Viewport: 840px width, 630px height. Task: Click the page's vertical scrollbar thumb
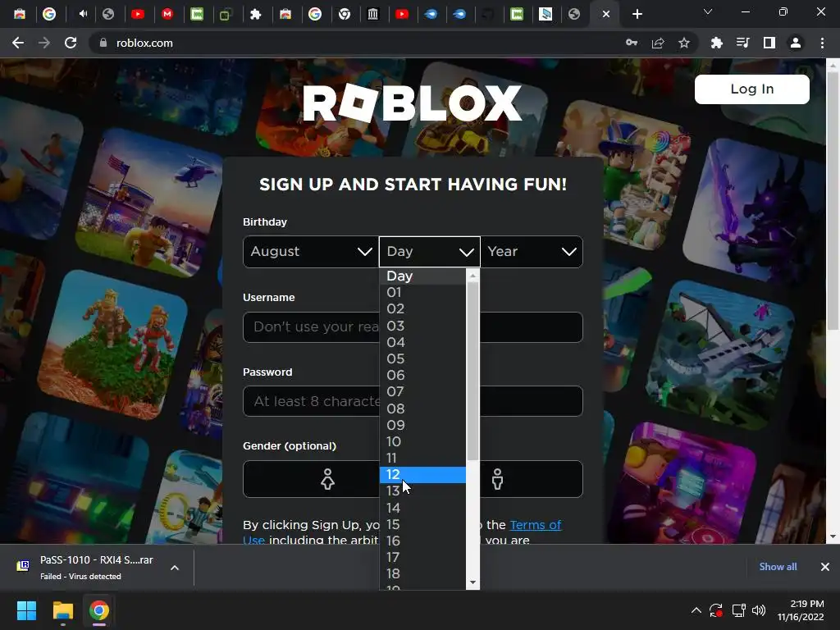(x=833, y=202)
